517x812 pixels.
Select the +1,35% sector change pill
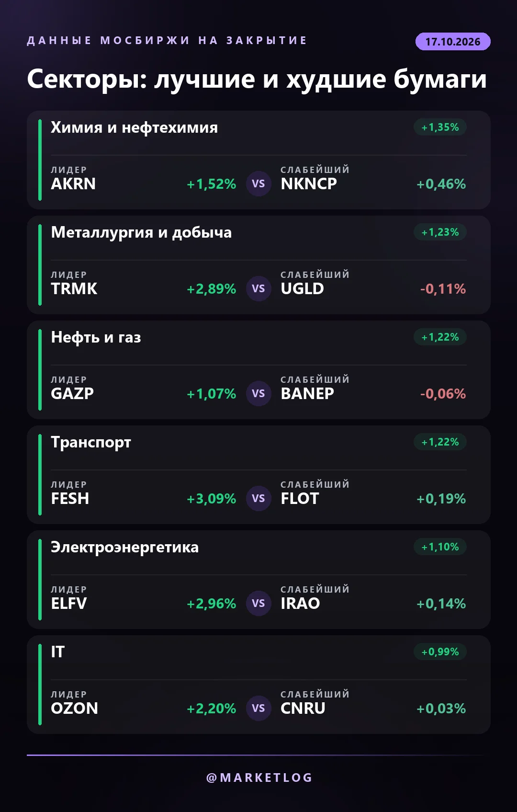[440, 127]
